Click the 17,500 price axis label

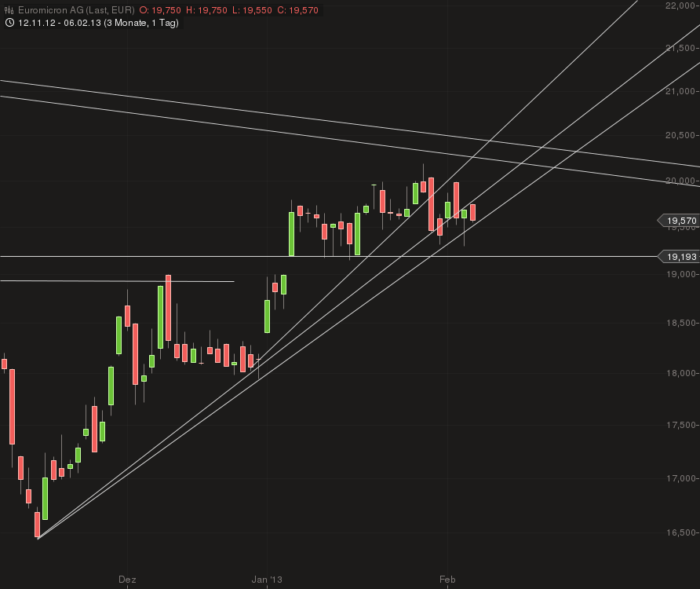click(681, 425)
